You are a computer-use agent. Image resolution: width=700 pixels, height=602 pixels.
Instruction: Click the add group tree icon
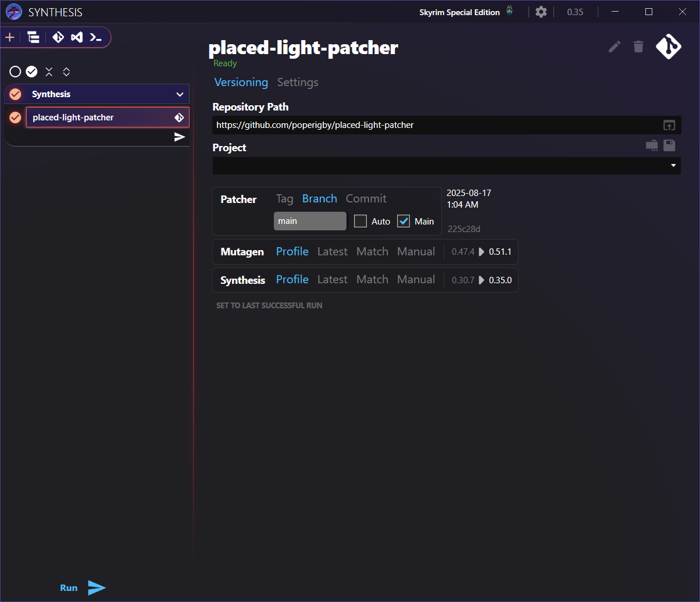(x=34, y=38)
